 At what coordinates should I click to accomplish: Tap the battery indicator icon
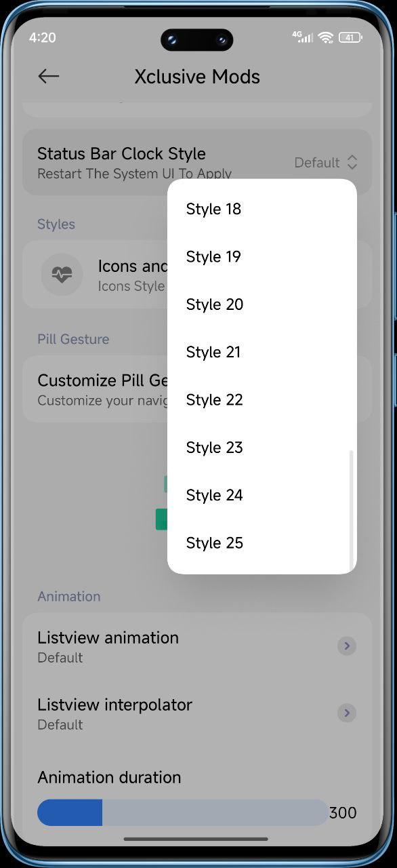pyautogui.click(x=350, y=38)
